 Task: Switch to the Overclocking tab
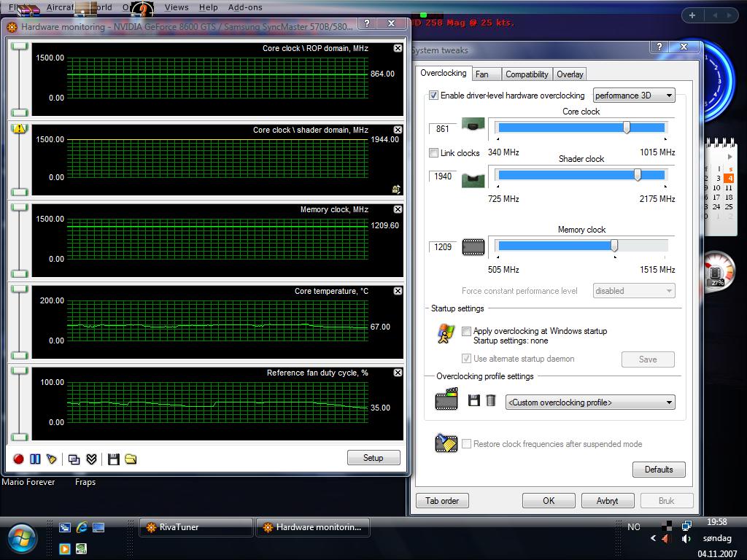tap(443, 73)
